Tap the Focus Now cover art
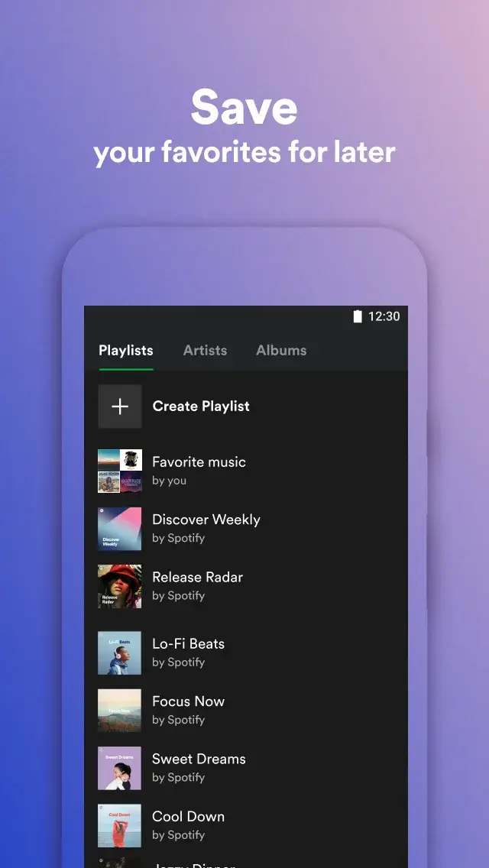Image resolution: width=489 pixels, height=868 pixels. [120, 711]
